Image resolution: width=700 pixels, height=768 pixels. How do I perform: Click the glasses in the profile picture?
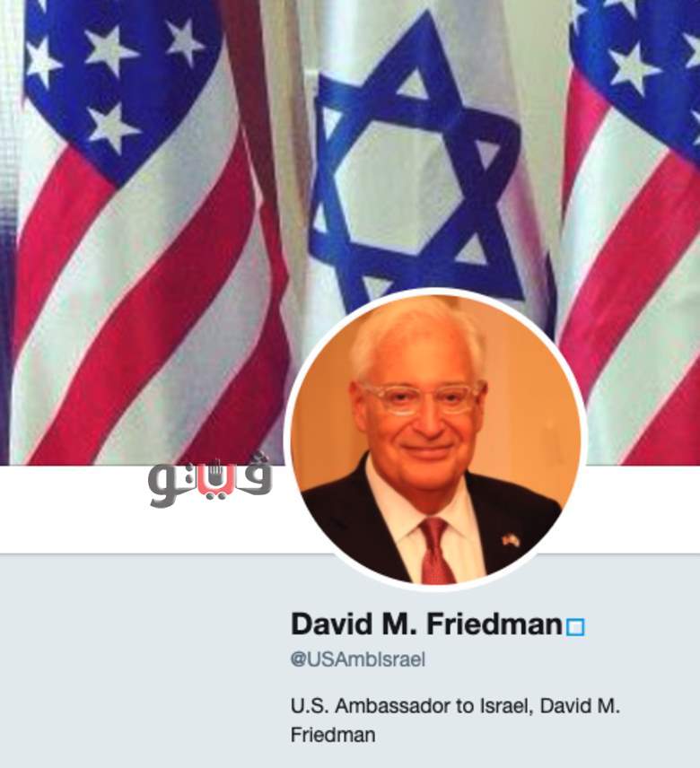(421, 397)
